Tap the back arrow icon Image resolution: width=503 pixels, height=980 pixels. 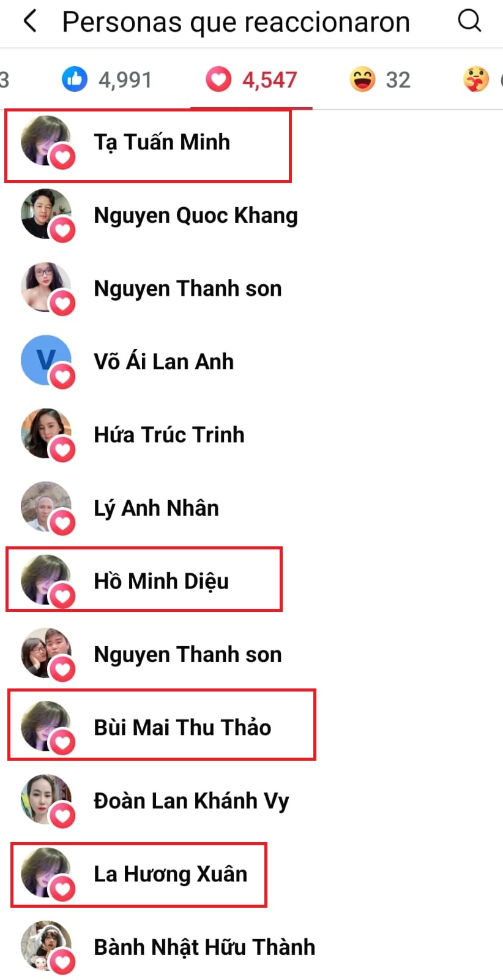[30, 21]
